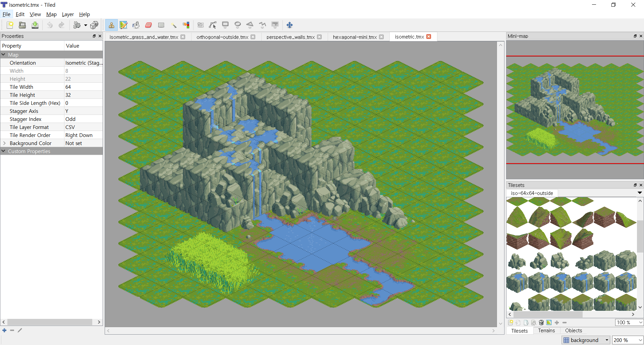Float the Properties panel
This screenshot has width=644, height=345.
[x=94, y=36]
